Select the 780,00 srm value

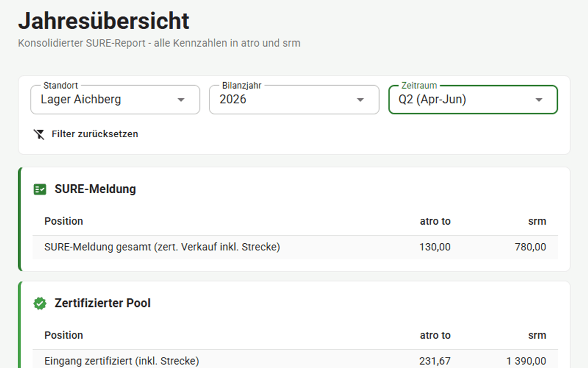coord(530,247)
